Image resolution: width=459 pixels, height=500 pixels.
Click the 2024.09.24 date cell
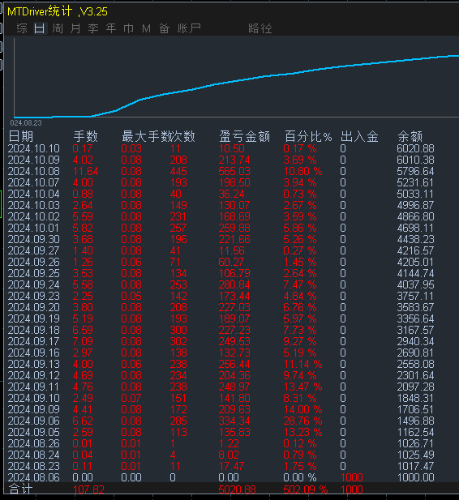34,285
